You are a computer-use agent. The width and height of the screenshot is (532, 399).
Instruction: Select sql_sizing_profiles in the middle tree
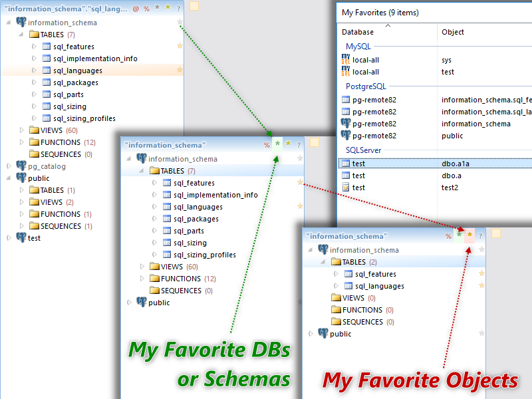(x=205, y=255)
